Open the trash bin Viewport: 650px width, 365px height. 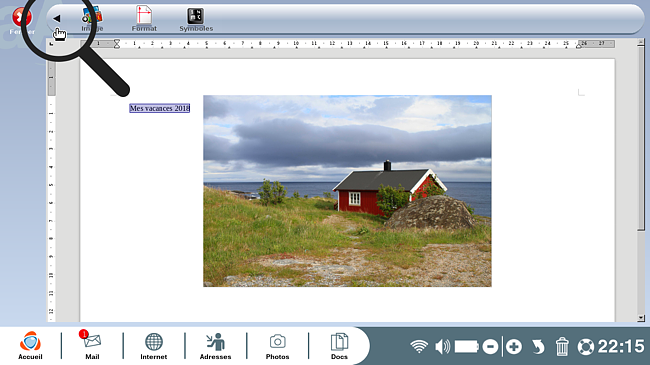(562, 347)
